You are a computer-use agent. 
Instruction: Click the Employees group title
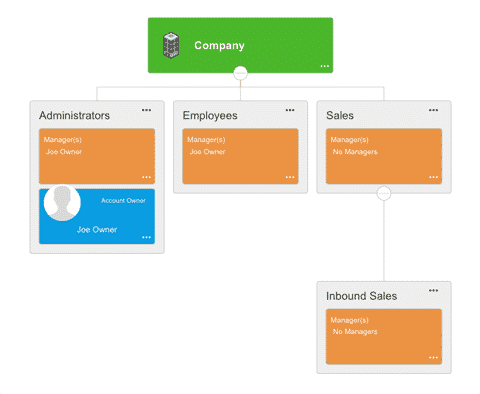[210, 116]
